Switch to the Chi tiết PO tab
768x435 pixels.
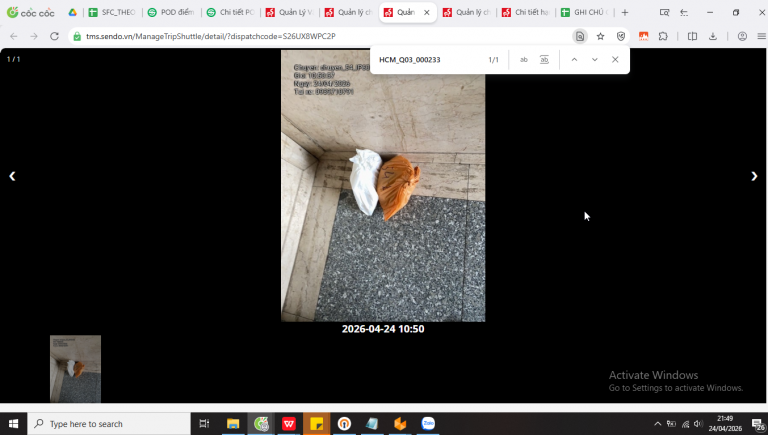tap(230, 12)
